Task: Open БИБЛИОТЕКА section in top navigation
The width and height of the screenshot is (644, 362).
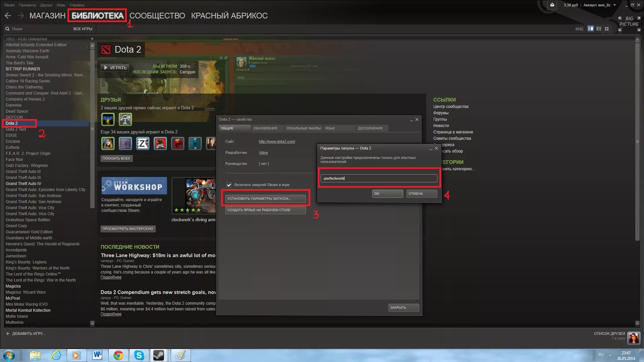Action: (97, 15)
